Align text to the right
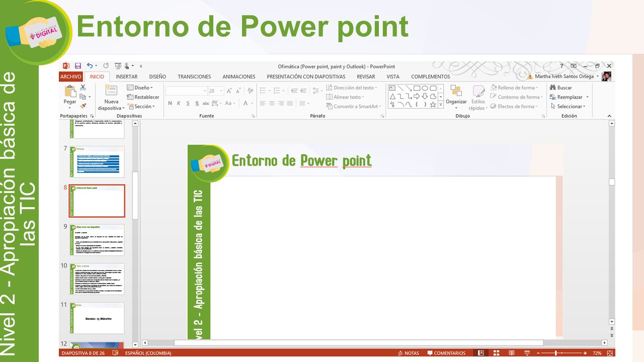Image resolution: width=644 pixels, height=362 pixels. [x=281, y=104]
